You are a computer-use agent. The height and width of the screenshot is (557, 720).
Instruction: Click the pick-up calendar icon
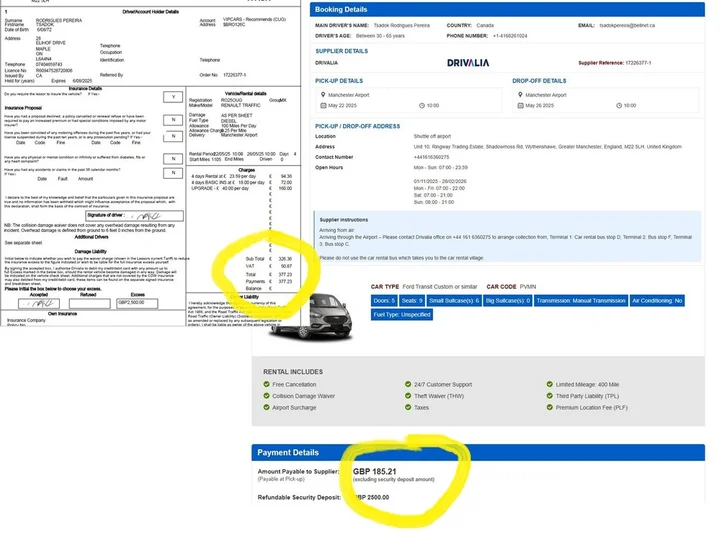click(x=320, y=104)
